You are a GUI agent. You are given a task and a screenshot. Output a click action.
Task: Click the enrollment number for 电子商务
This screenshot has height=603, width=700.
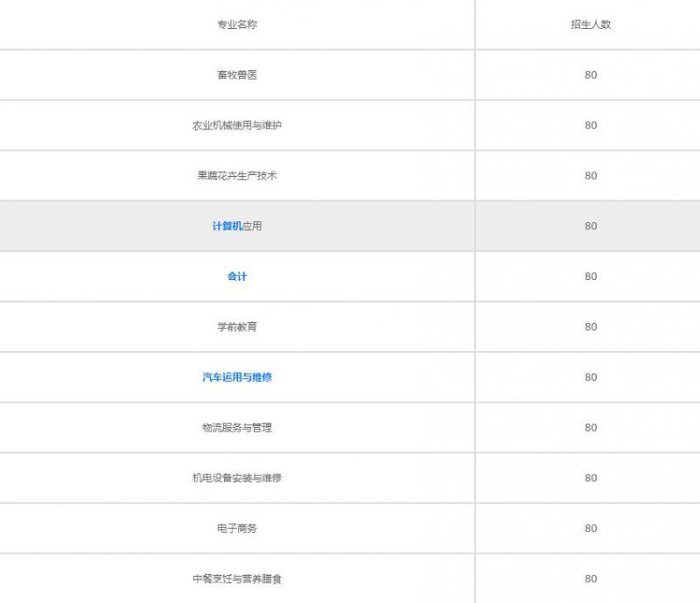point(589,528)
